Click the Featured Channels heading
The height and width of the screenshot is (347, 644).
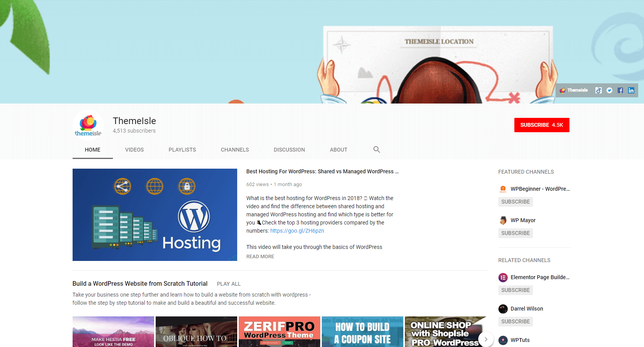pyautogui.click(x=526, y=172)
